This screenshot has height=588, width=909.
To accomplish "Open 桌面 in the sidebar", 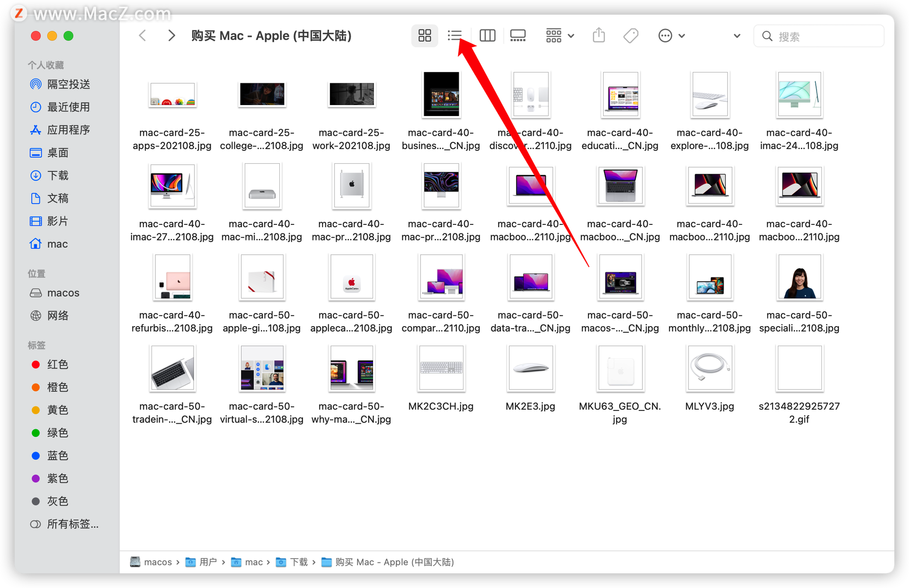I will click(x=49, y=152).
